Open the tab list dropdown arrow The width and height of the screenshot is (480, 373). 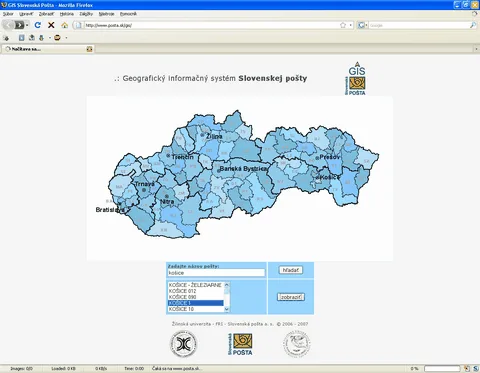click(476, 49)
